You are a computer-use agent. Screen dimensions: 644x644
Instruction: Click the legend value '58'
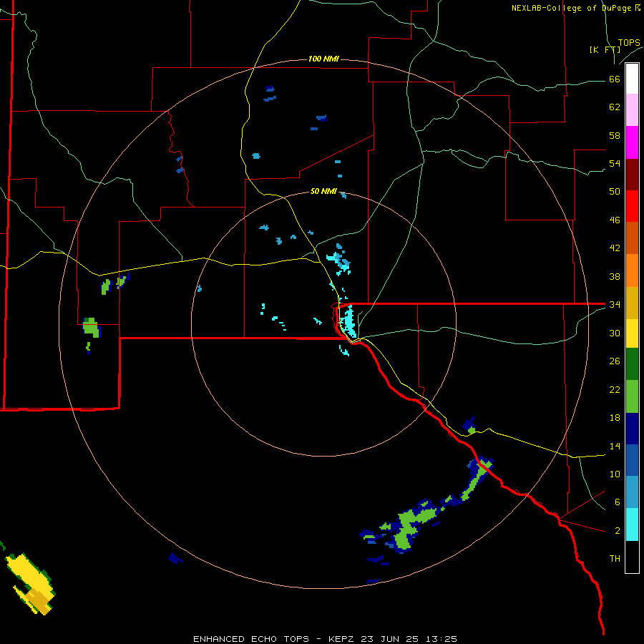point(615,135)
